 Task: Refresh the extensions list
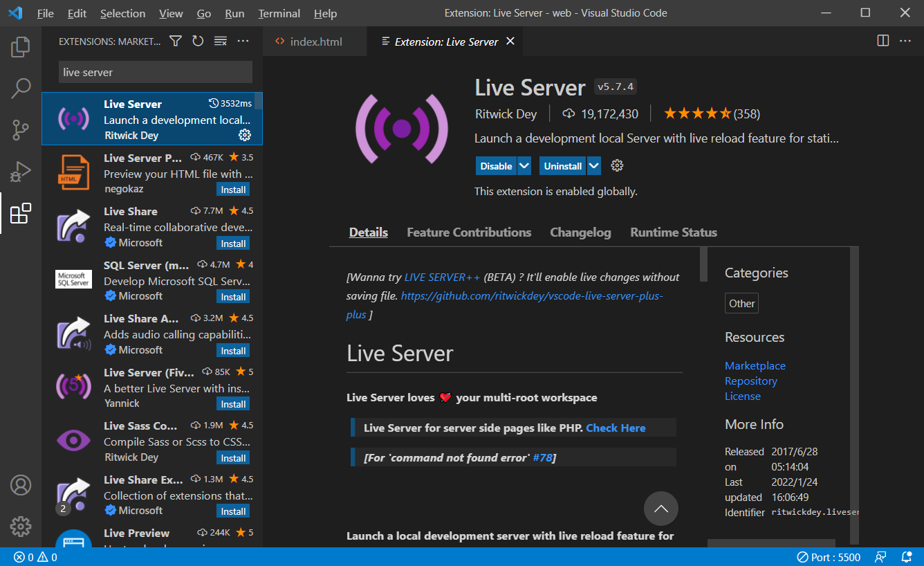pos(198,42)
